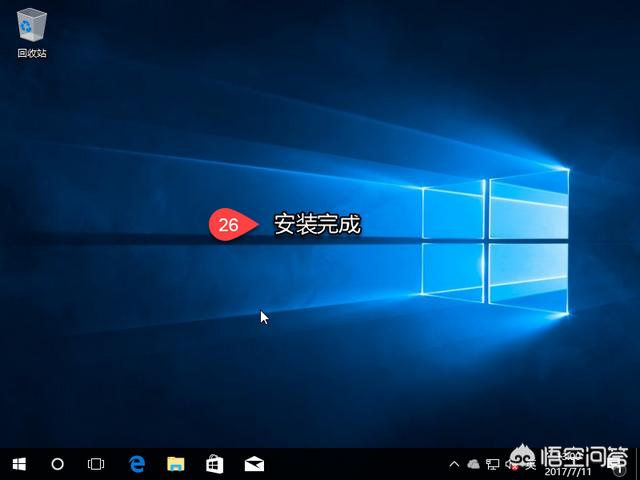The height and width of the screenshot is (480, 640).
Task: Open the Microsoft Store taskbar icon
Action: click(x=215, y=464)
